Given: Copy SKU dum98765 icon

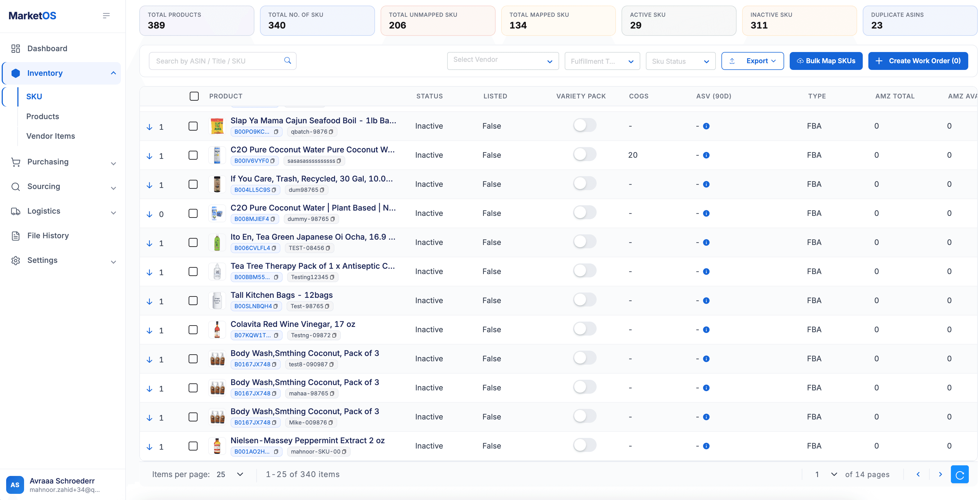Looking at the screenshot, I should click(x=322, y=190).
